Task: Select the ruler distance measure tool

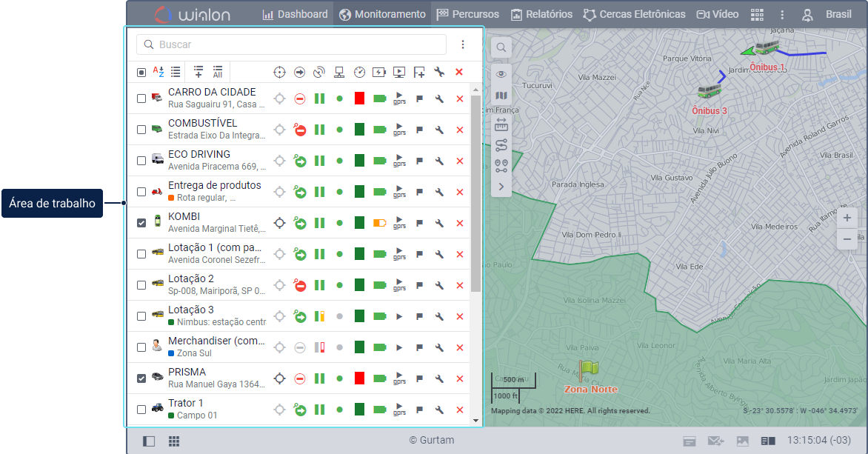Action: [501, 124]
